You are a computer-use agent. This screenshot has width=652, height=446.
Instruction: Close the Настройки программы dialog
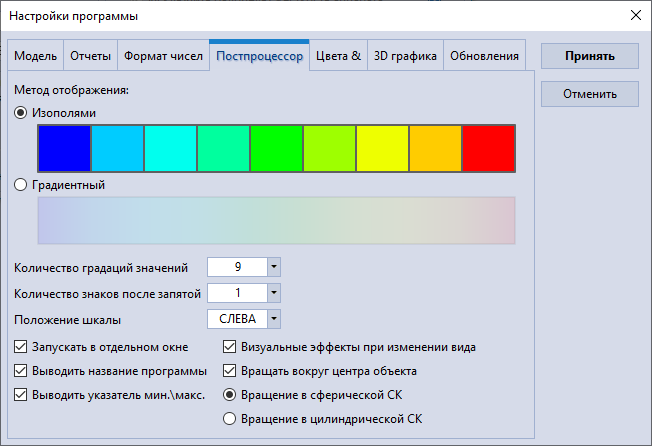tap(635, 16)
